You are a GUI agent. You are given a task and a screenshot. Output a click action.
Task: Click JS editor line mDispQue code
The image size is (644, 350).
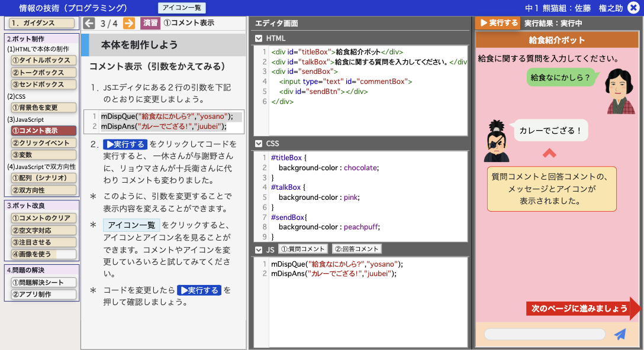(337, 264)
